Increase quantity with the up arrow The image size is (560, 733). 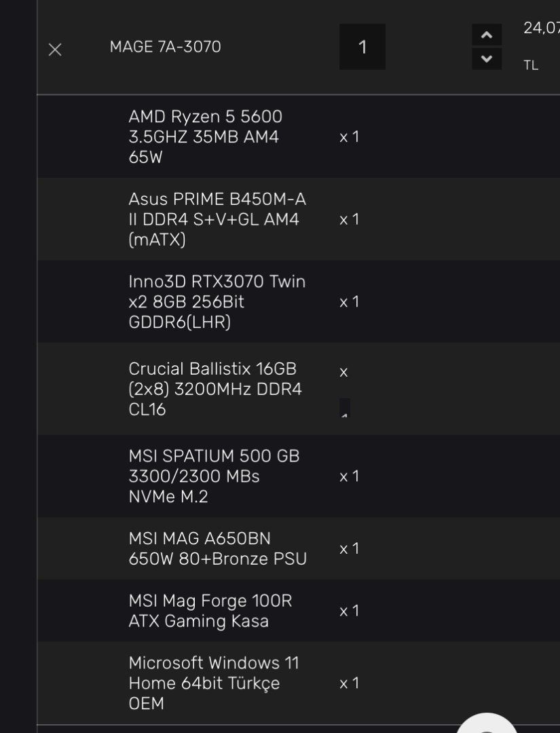[487, 35]
